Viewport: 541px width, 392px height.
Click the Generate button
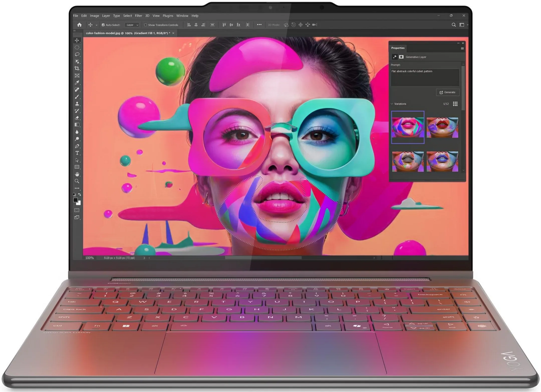click(448, 92)
